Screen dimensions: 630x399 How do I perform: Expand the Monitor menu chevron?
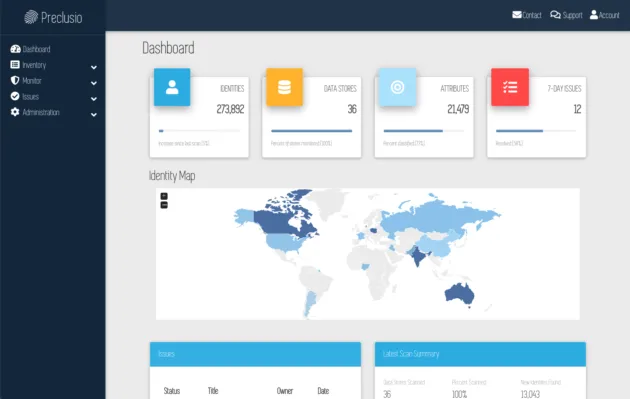click(x=94, y=83)
